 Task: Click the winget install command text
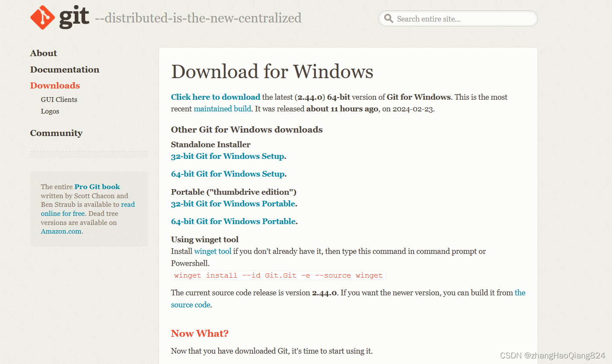pyautogui.click(x=278, y=275)
